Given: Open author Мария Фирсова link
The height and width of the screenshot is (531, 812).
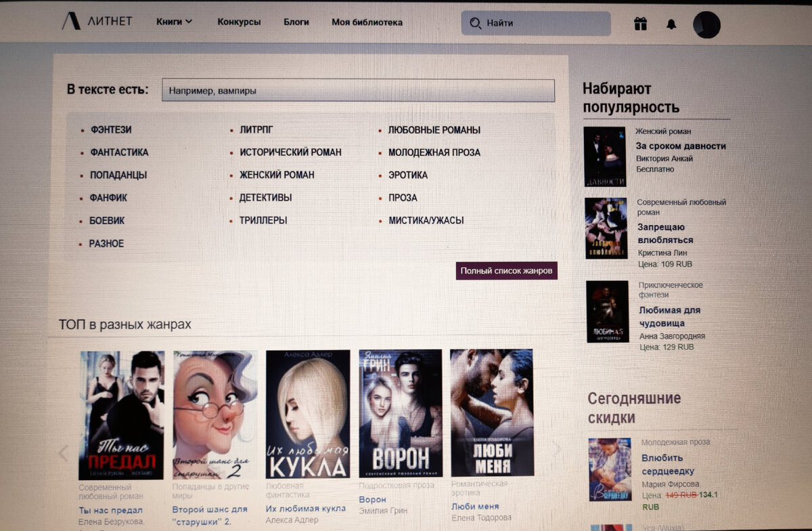Looking at the screenshot, I should pyautogui.click(x=670, y=484).
